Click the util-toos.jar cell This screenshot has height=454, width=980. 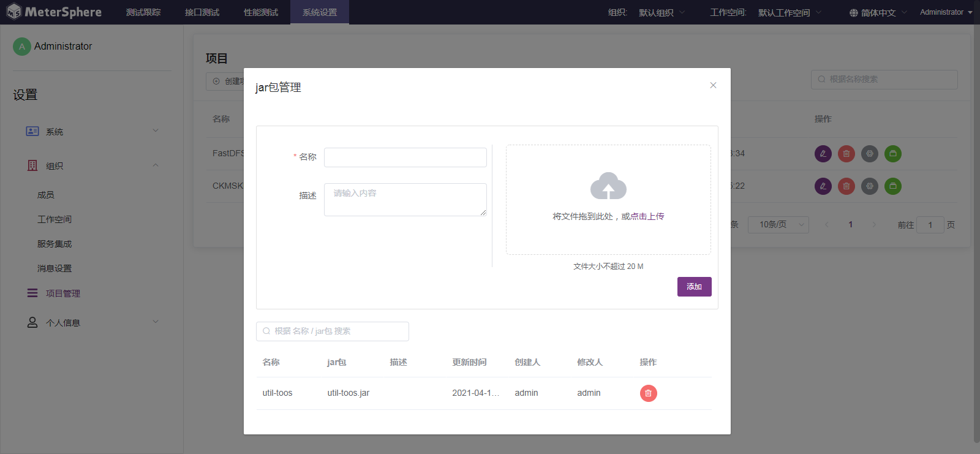(349, 393)
